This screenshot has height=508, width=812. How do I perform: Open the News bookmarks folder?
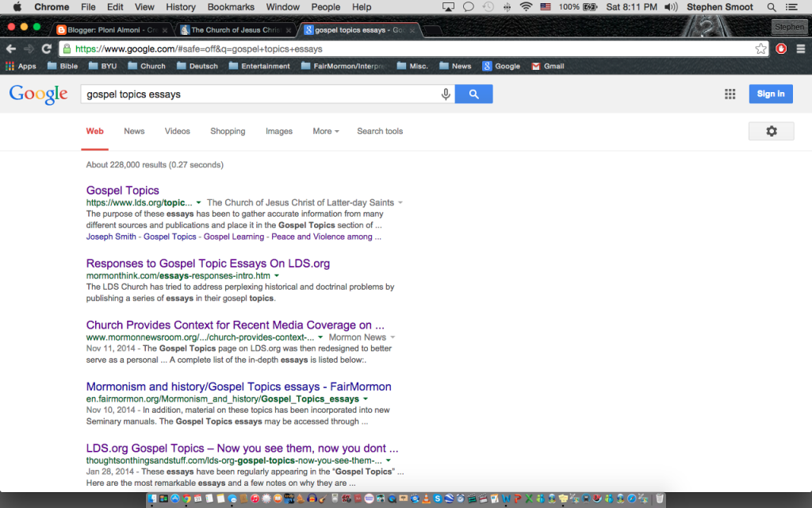tap(455, 66)
